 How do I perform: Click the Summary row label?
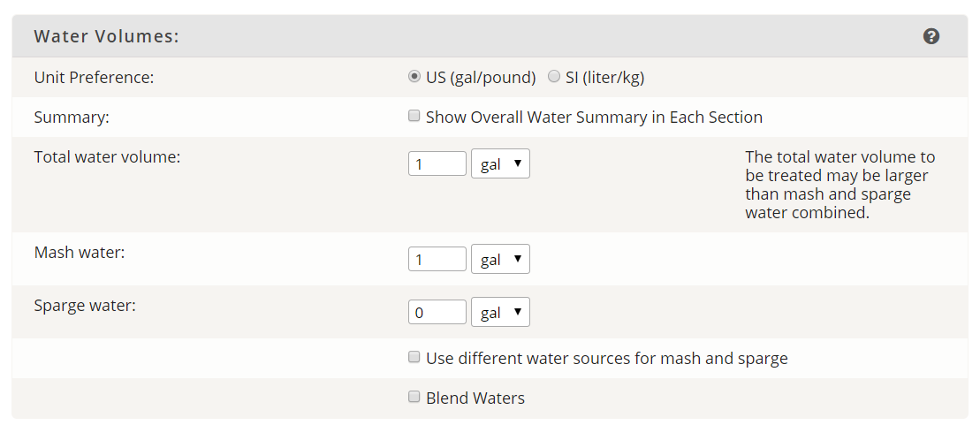72,118
